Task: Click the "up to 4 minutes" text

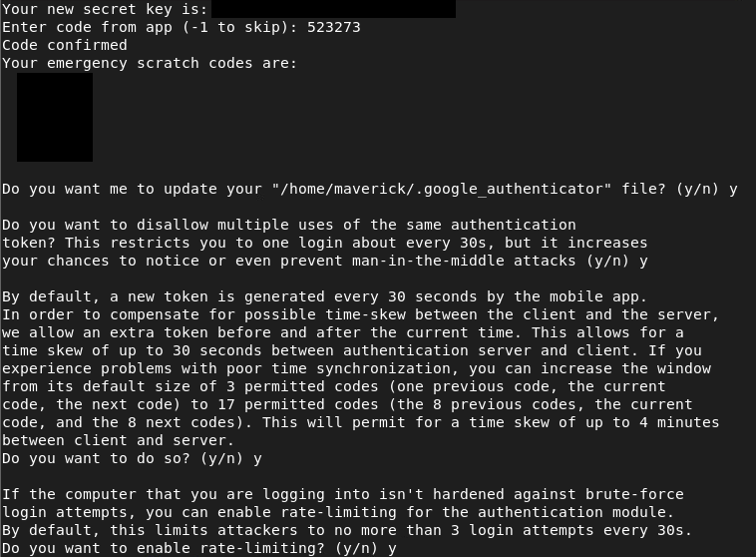Action: 657,422
